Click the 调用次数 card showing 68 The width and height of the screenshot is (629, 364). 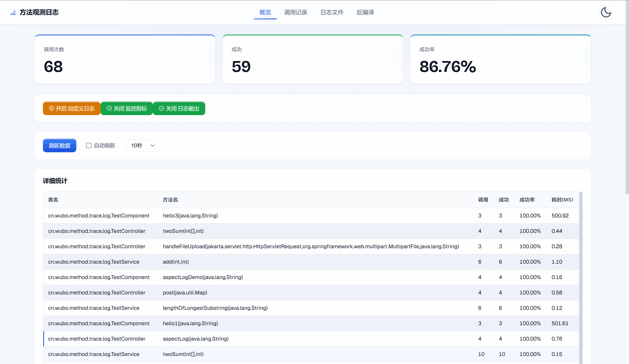tap(125, 59)
